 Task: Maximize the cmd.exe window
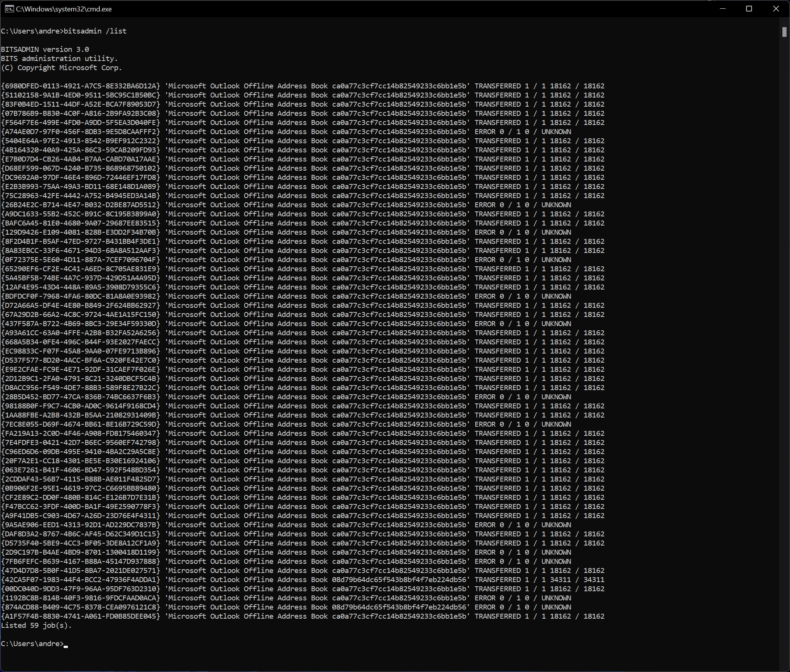pyautogui.click(x=749, y=9)
